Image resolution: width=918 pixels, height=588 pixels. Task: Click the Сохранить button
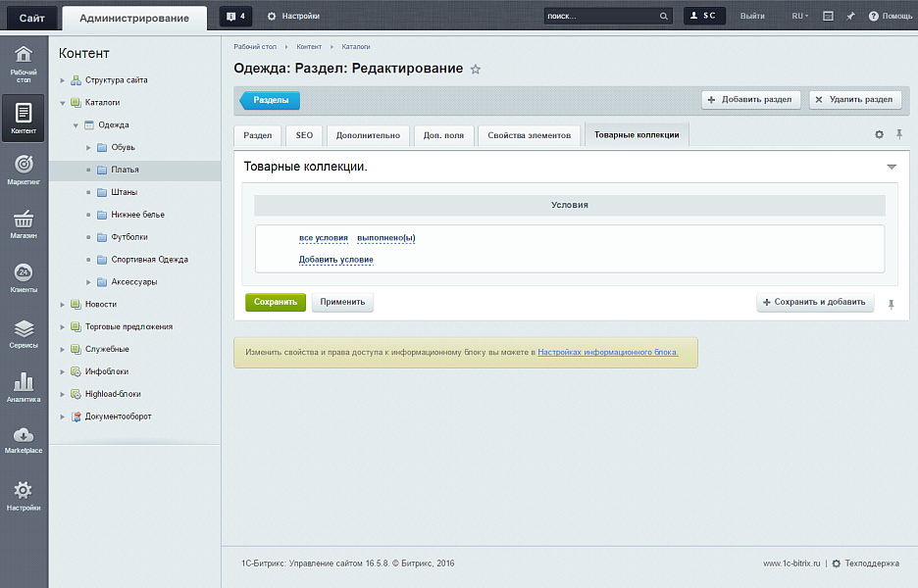point(274,302)
